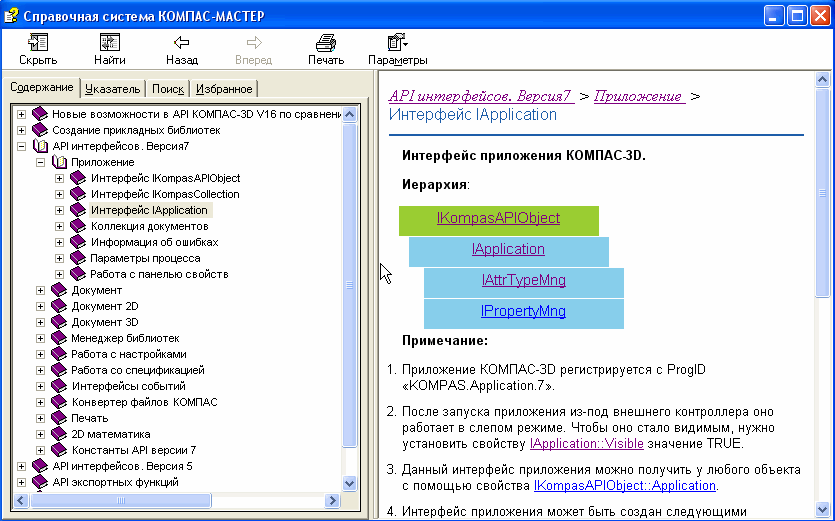Maximize the Справочная система window

coord(798,15)
